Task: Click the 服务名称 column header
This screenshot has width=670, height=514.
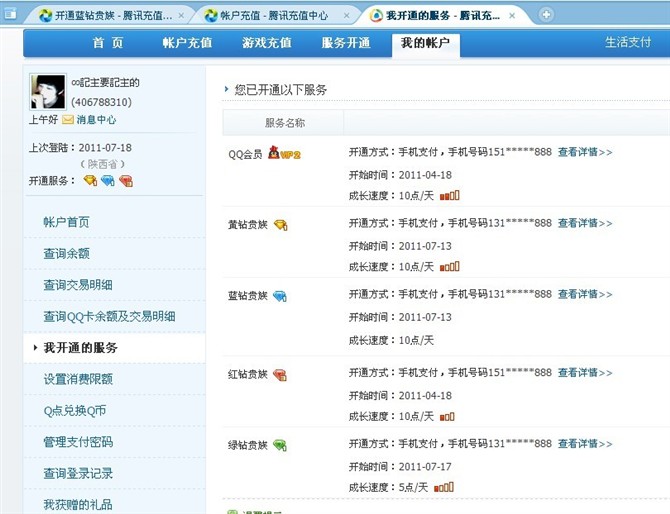Action: tap(285, 123)
